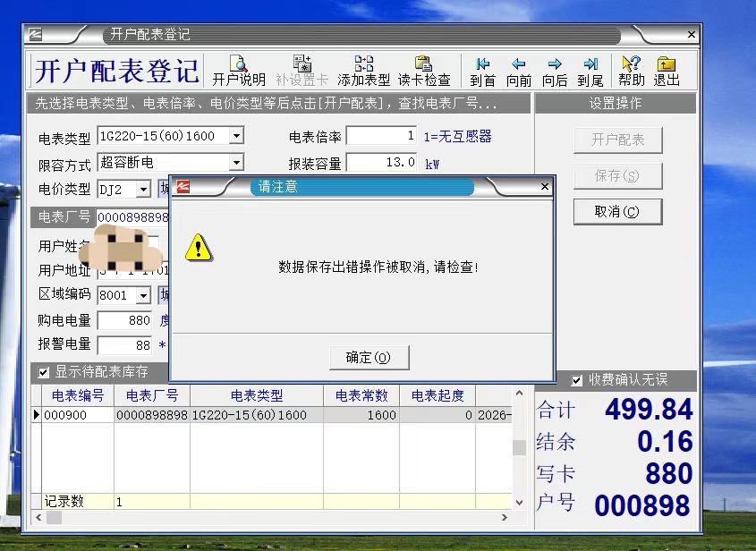Toggle the 显示待配表库存 checkbox
The width and height of the screenshot is (756, 551).
(x=44, y=372)
